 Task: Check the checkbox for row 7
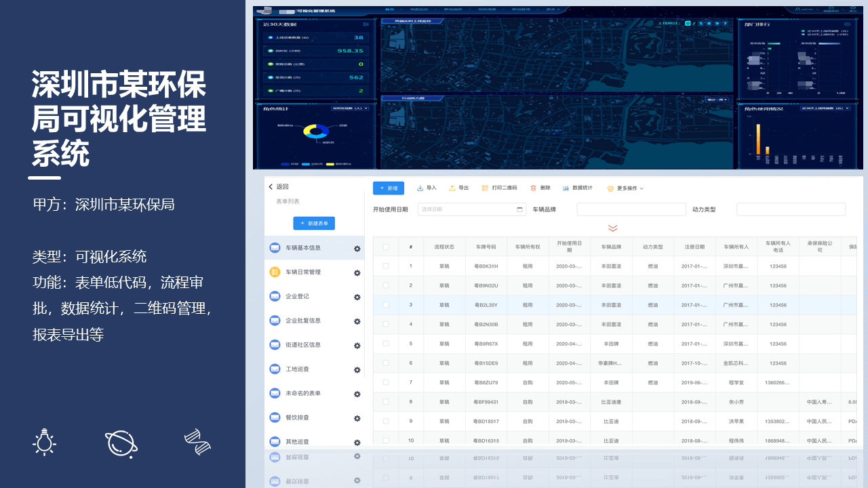point(386,382)
